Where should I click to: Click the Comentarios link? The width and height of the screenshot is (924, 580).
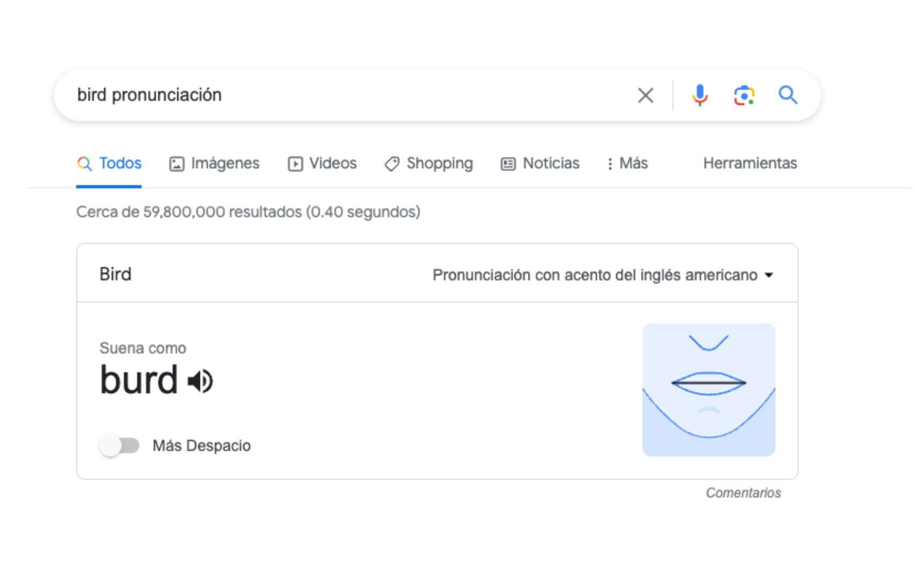pyautogui.click(x=743, y=492)
